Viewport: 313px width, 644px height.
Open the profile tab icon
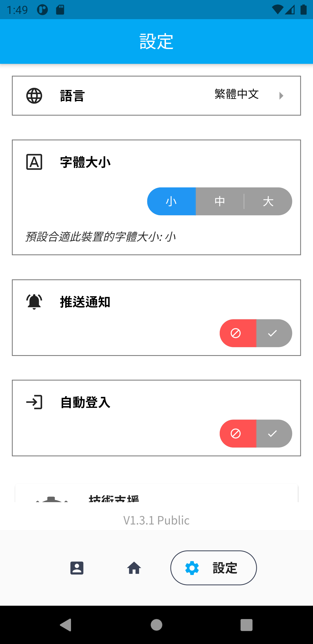coord(77,568)
